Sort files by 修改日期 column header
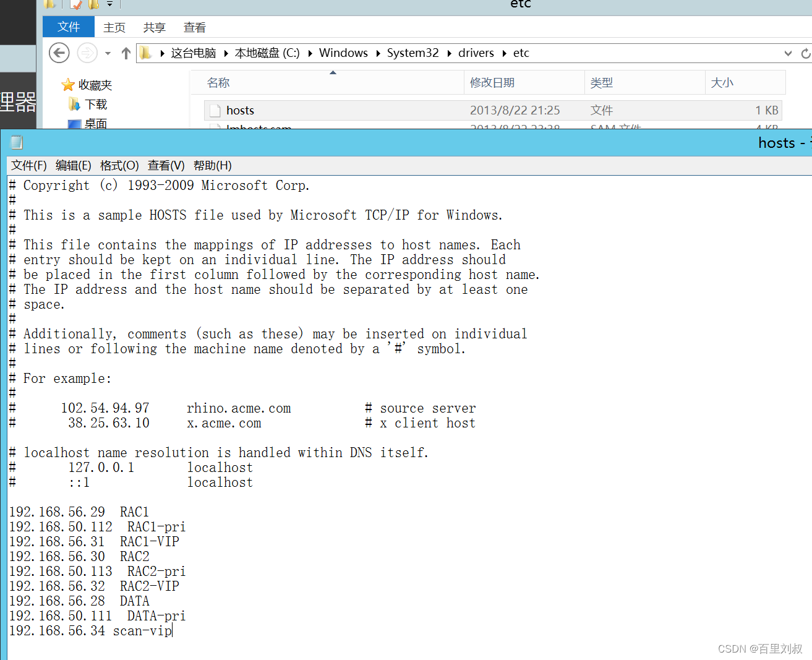 [x=524, y=82]
